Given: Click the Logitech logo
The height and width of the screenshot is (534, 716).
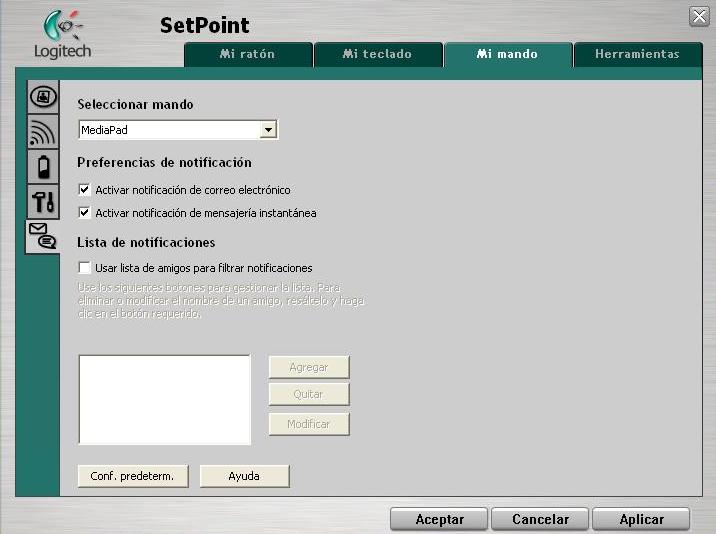Looking at the screenshot, I should pyautogui.click(x=62, y=34).
